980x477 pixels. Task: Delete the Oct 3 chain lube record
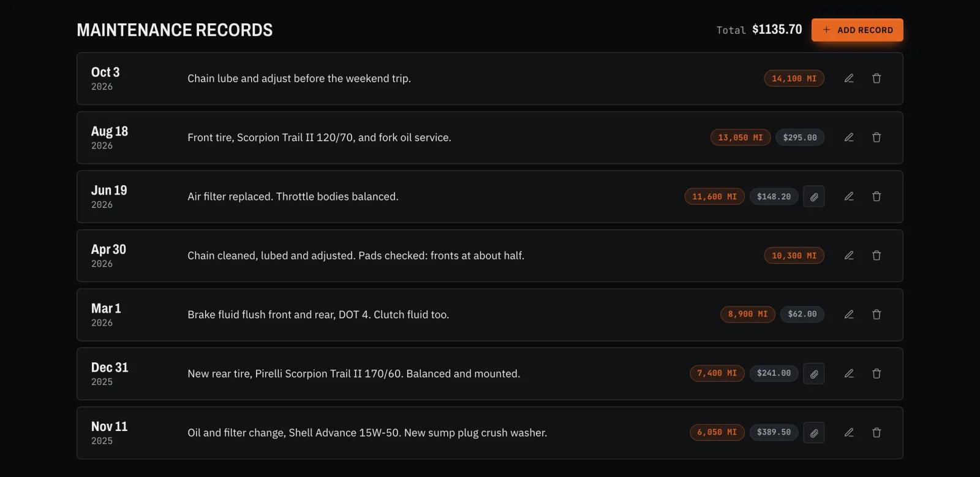(876, 78)
